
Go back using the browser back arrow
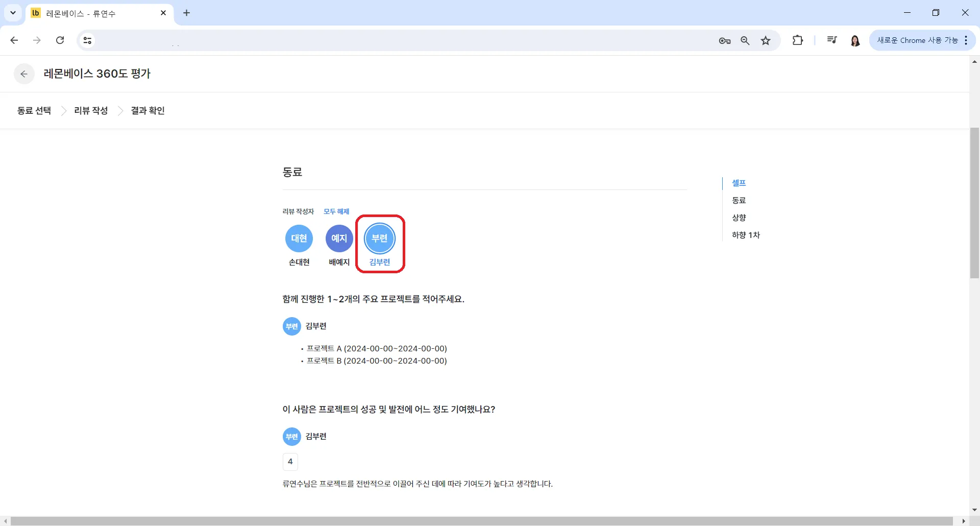point(14,40)
